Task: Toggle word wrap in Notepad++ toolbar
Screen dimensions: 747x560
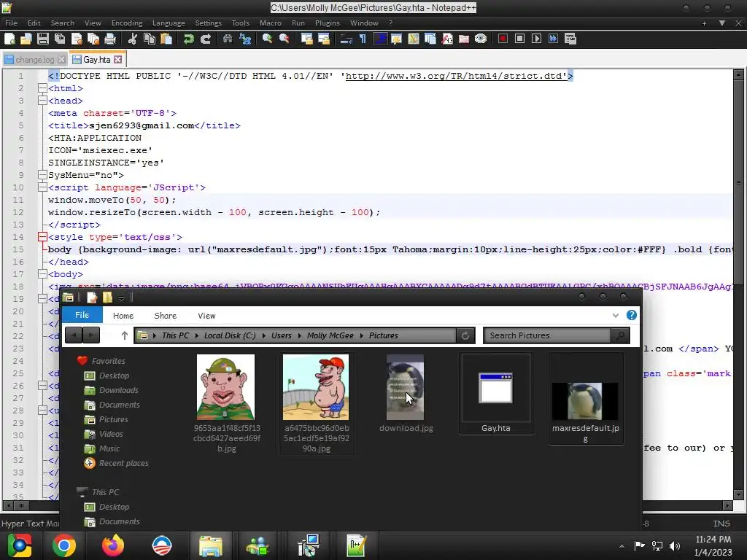Action: (347, 39)
